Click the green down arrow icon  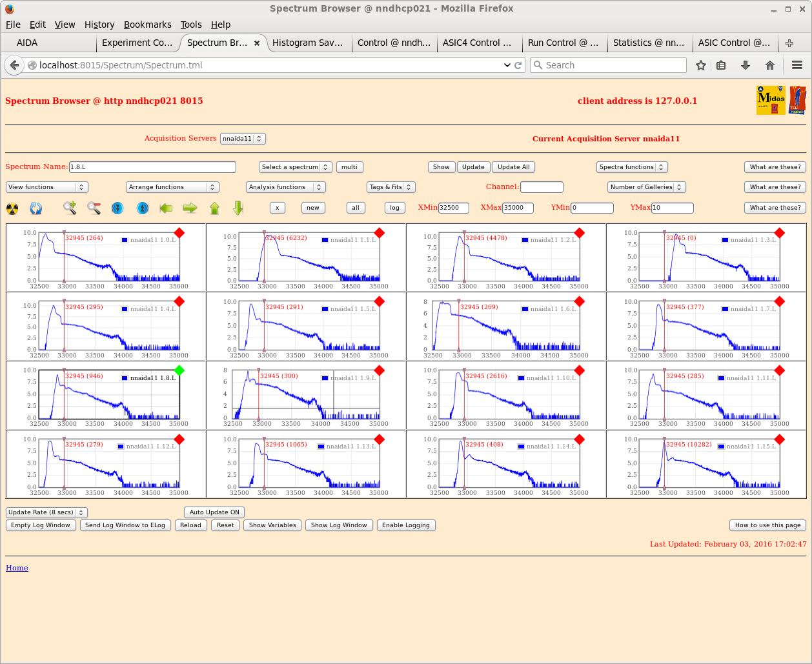(x=238, y=208)
